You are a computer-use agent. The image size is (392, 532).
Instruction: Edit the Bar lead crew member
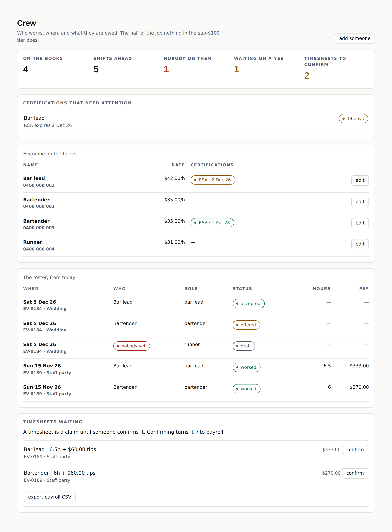[x=360, y=180]
